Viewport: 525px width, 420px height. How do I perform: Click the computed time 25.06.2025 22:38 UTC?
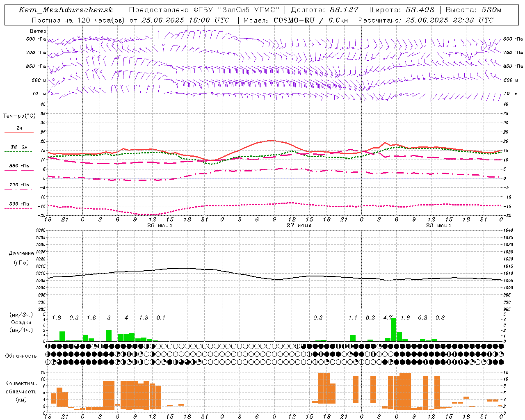[x=450, y=20]
